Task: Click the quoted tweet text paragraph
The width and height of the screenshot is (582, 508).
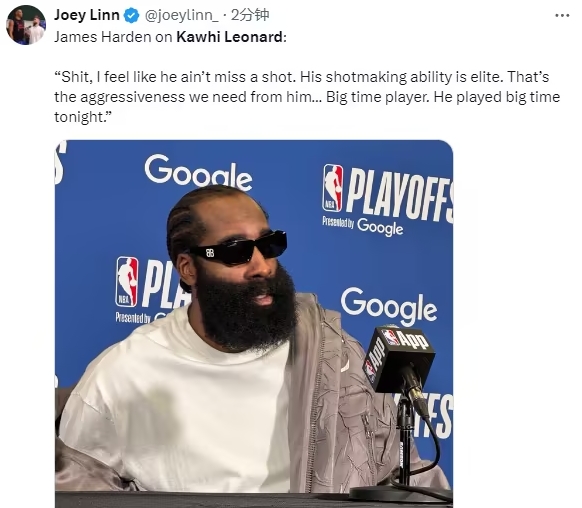Action: point(307,97)
